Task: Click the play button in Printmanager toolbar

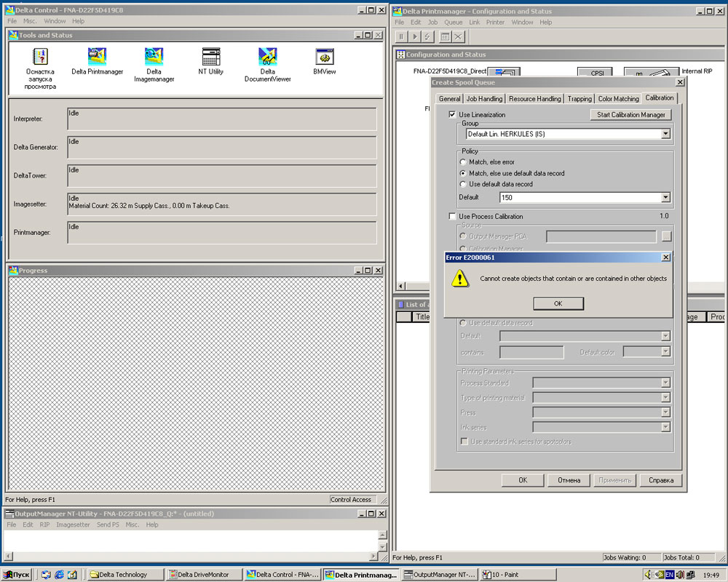Action: [415, 36]
